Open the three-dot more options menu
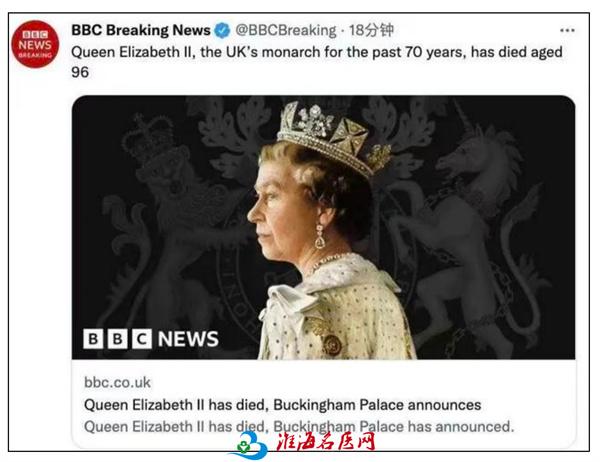The width and height of the screenshot is (600, 462). click(567, 30)
